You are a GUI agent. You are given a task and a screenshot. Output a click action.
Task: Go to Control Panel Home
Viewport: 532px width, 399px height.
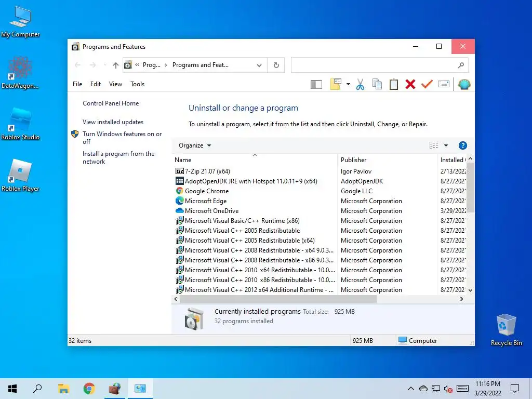[111, 103]
